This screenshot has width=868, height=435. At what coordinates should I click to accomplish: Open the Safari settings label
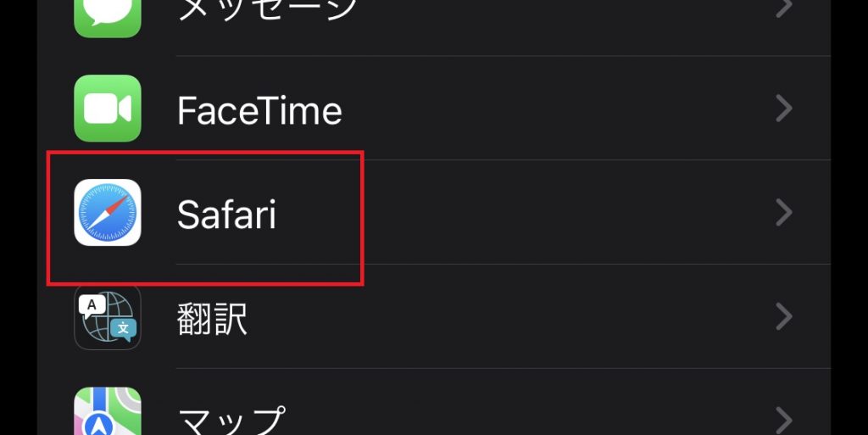[226, 214]
